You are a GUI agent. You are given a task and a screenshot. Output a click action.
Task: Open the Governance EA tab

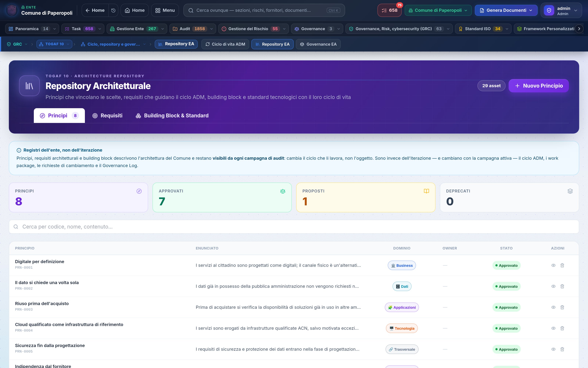pos(318,44)
